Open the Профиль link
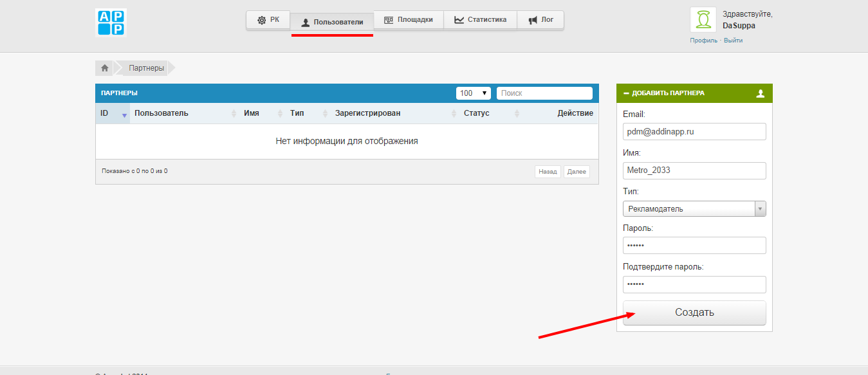This screenshot has width=868, height=375. click(x=703, y=41)
